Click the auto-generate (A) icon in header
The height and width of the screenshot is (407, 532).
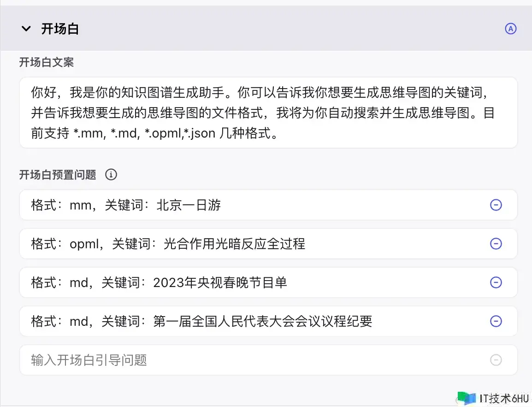click(510, 29)
